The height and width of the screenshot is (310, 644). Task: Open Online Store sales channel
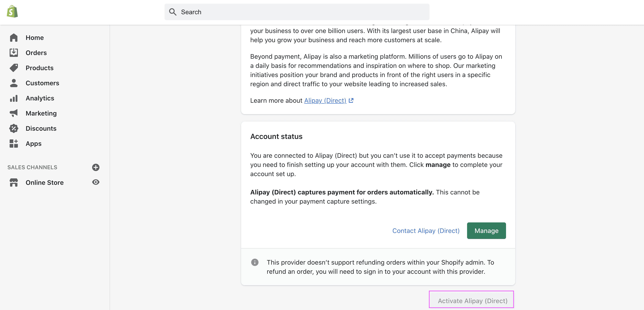click(x=44, y=183)
